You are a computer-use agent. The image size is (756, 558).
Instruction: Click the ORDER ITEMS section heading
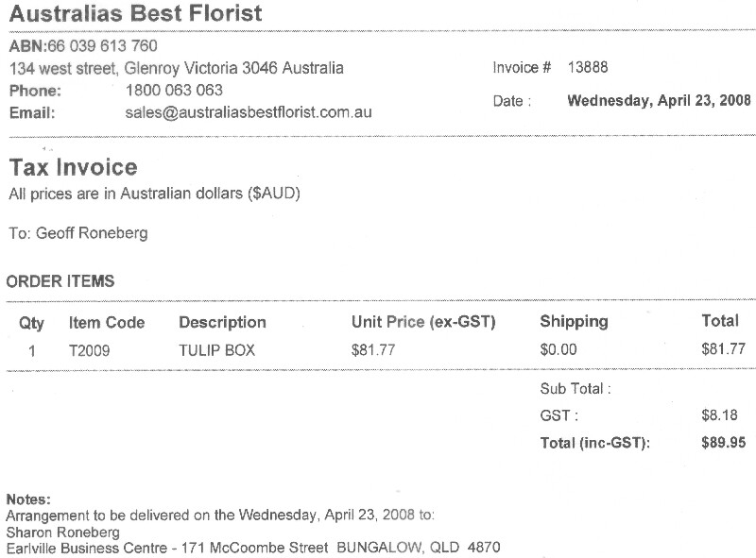pyautogui.click(x=60, y=281)
